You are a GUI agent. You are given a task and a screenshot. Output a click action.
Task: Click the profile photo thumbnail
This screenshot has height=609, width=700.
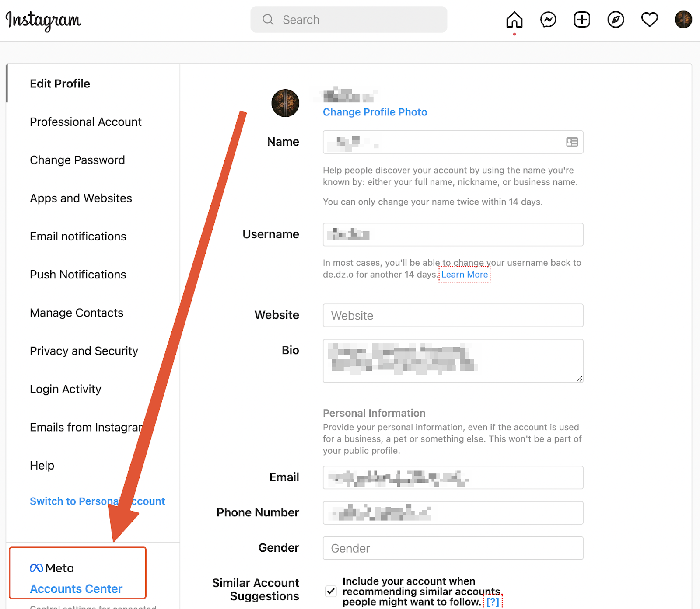[x=285, y=103]
